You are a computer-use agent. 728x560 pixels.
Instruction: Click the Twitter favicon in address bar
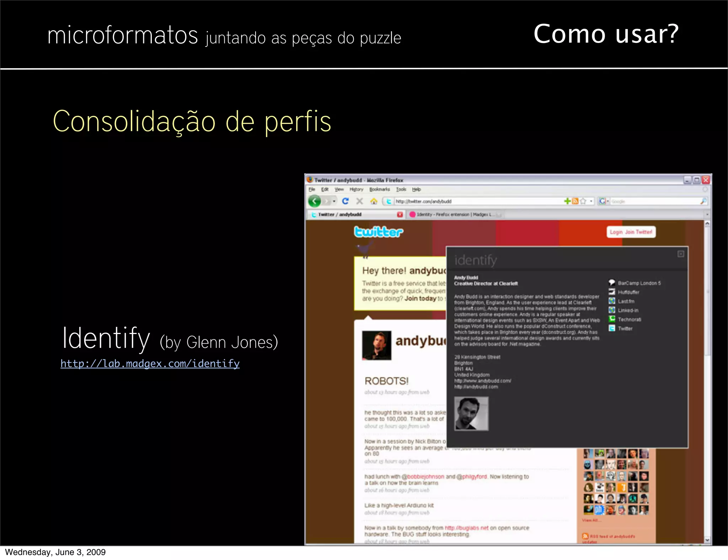389,201
